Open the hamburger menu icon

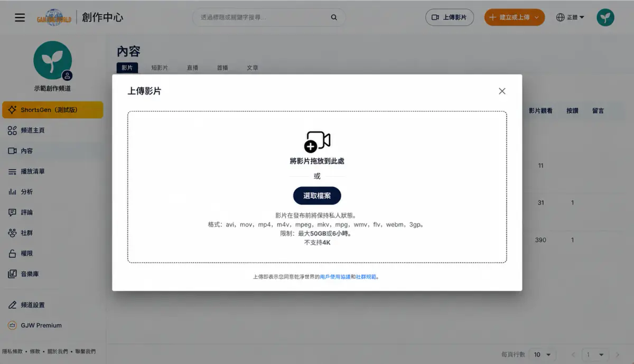point(20,17)
